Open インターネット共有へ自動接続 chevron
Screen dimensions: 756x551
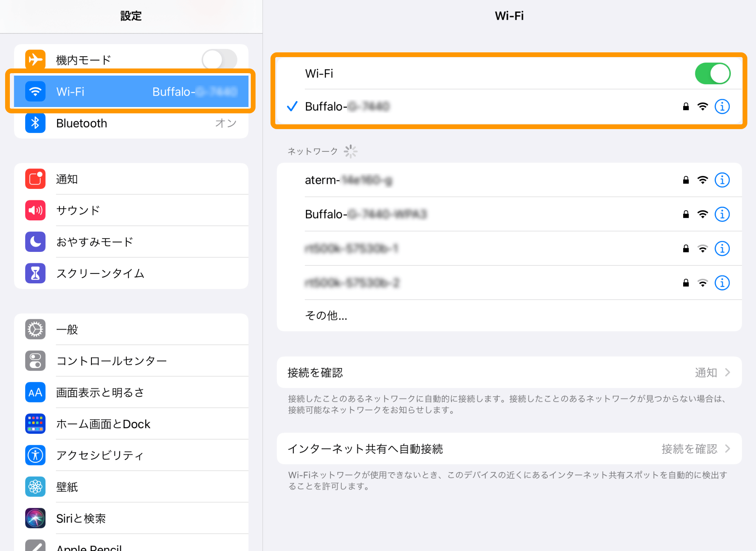tap(727, 449)
